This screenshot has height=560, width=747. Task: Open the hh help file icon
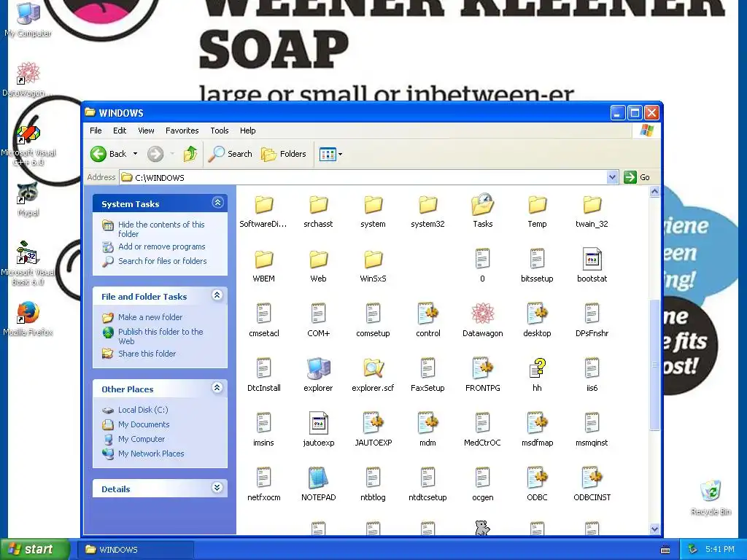(x=537, y=368)
